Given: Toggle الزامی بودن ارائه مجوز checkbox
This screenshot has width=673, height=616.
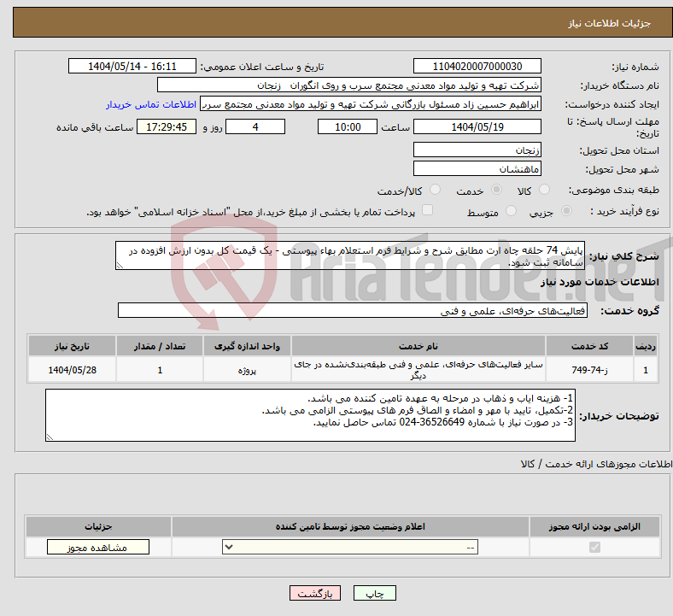Looking at the screenshot, I should point(594,547).
